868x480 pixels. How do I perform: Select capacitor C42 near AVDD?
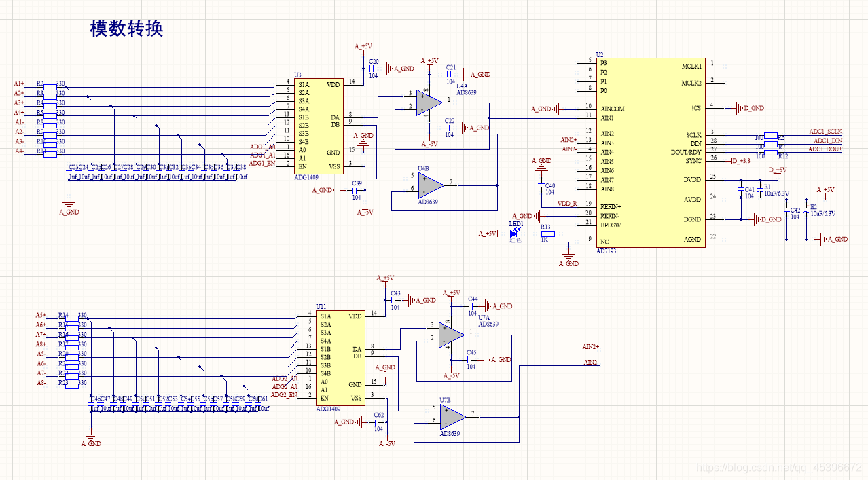point(786,209)
